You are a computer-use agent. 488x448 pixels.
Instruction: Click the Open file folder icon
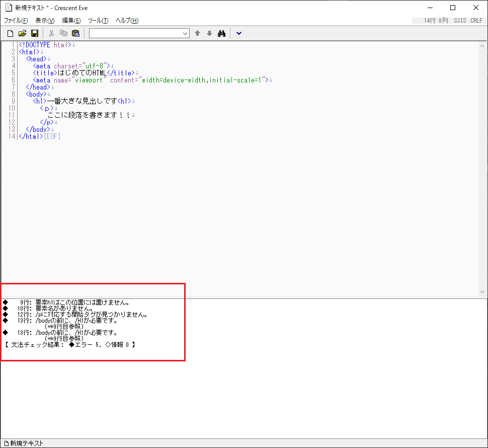(22, 33)
